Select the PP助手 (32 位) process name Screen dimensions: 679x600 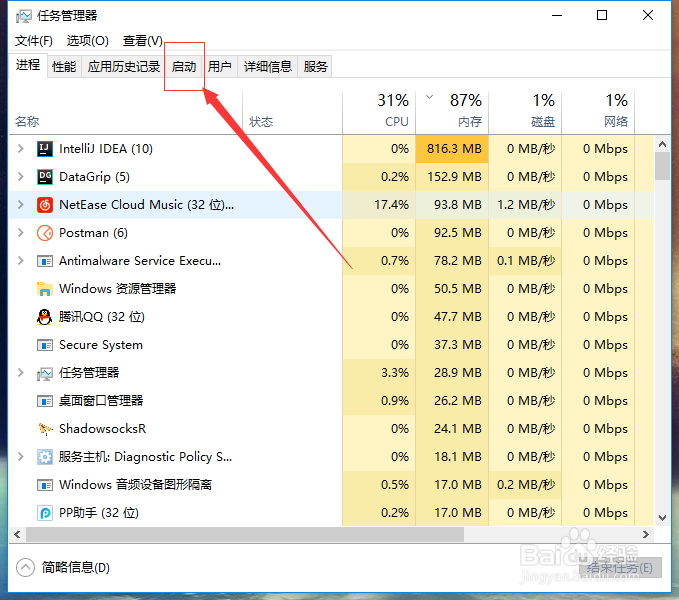pos(99,513)
